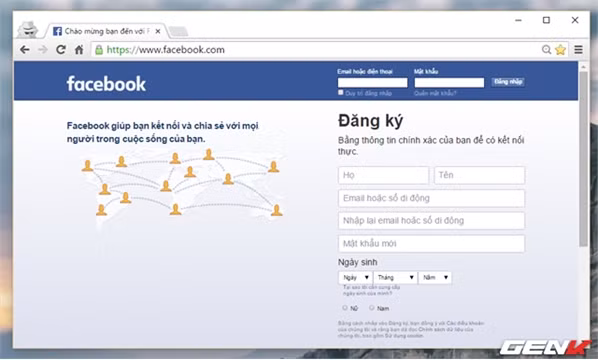
Task: Open the why provide birthday help link
Action: tap(371, 290)
